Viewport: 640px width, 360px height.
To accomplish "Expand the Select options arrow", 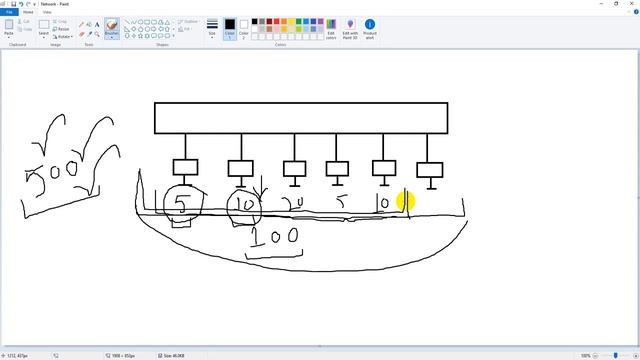I will 44,37.
